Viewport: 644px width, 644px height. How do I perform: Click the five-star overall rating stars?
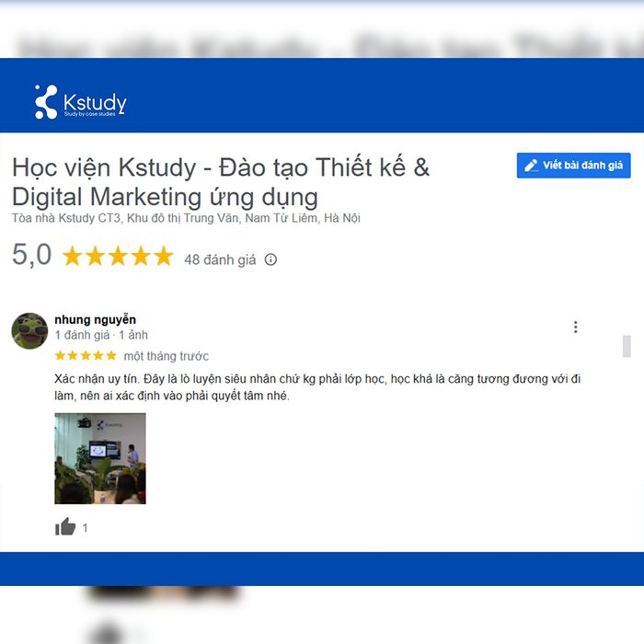point(118,256)
